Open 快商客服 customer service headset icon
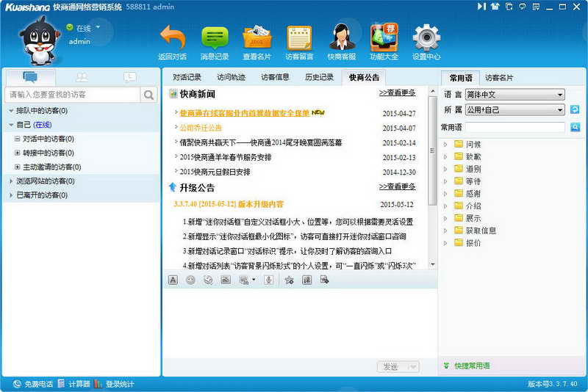588x392 pixels. pos(342,37)
